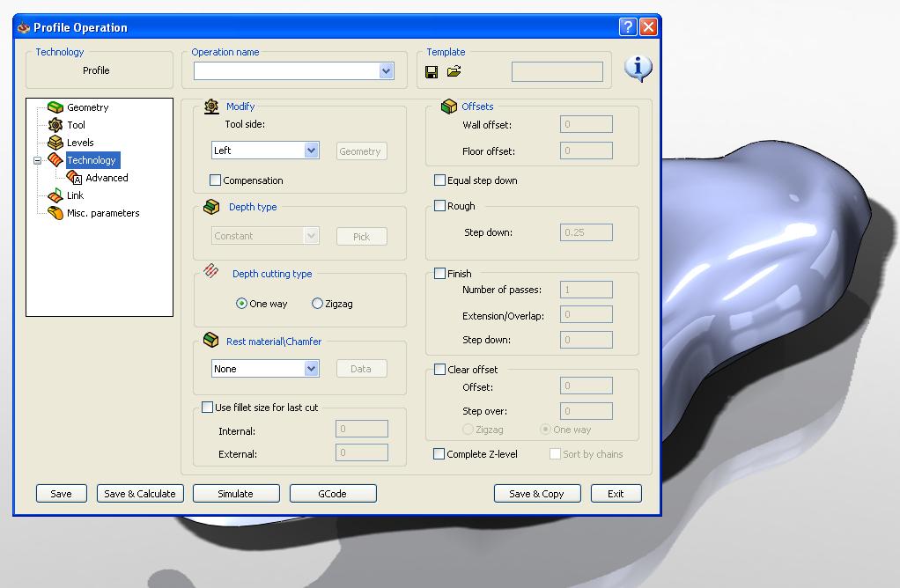Select Technology in the tree
Screen dimensions: 900x588
[92, 160]
